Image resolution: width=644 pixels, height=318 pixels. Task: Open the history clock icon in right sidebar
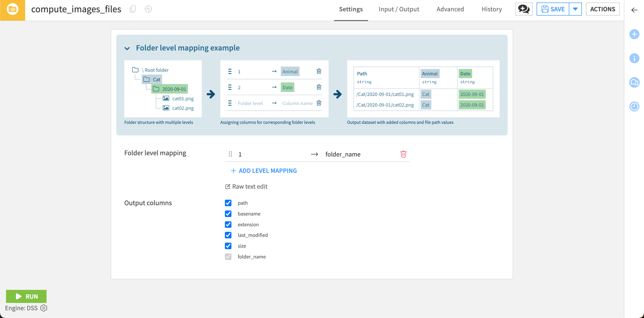635,106
